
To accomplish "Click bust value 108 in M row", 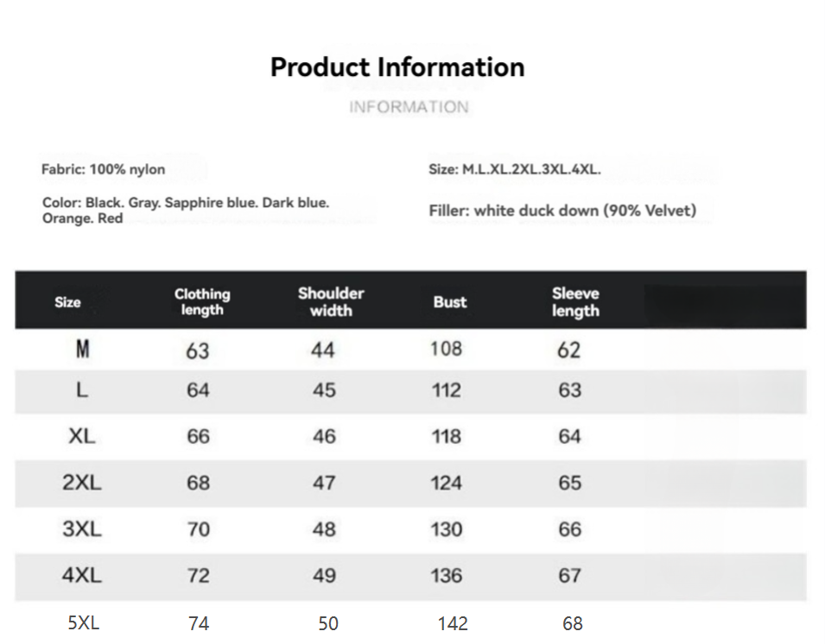I will (447, 349).
